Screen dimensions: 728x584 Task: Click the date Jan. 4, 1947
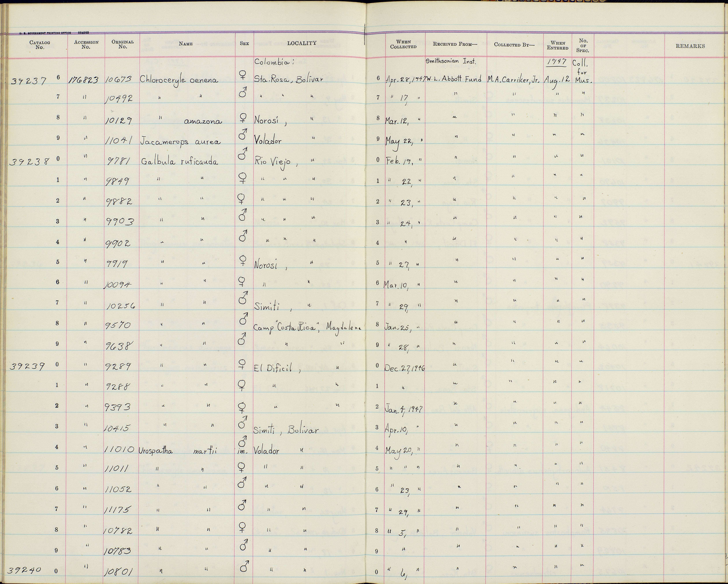tap(404, 409)
